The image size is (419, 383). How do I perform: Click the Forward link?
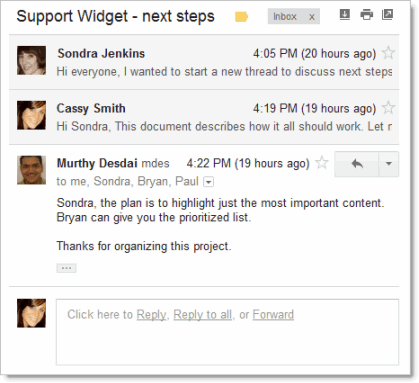click(x=273, y=314)
